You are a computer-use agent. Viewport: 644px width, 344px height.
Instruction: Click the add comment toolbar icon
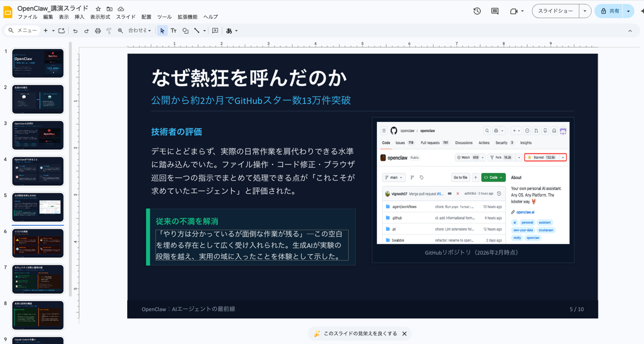click(215, 31)
